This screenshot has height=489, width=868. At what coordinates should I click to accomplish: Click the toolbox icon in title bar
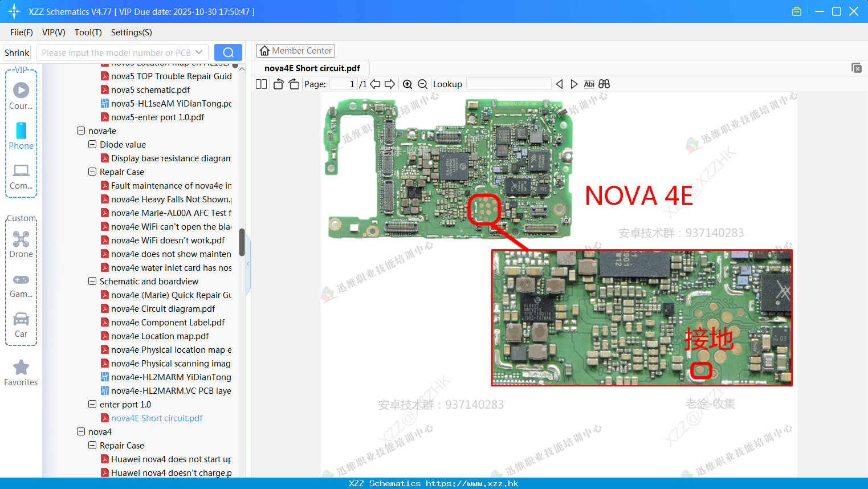tap(797, 11)
